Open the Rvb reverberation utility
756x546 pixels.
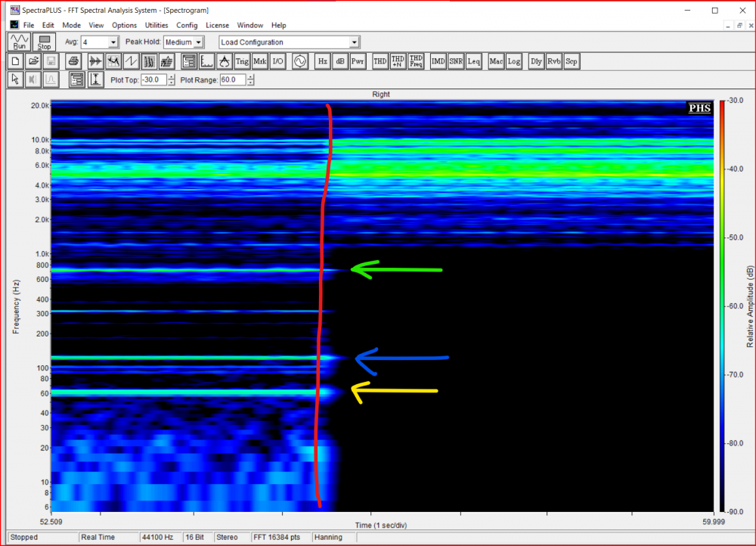pyautogui.click(x=553, y=61)
